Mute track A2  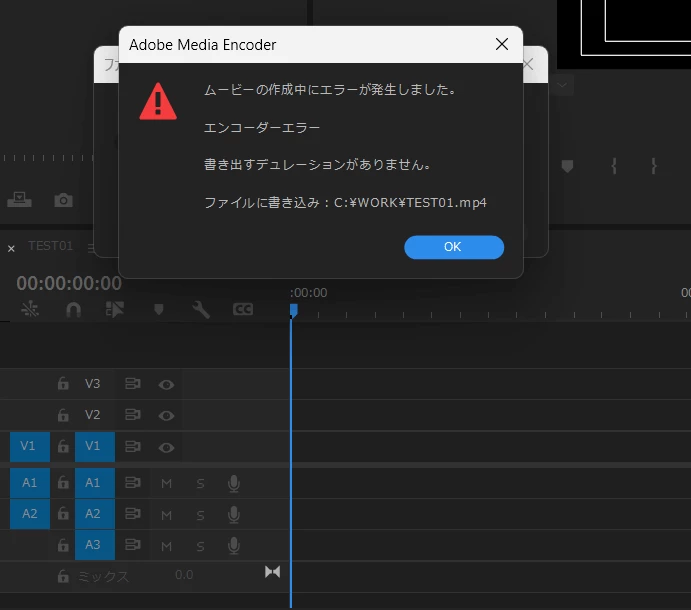[166, 515]
